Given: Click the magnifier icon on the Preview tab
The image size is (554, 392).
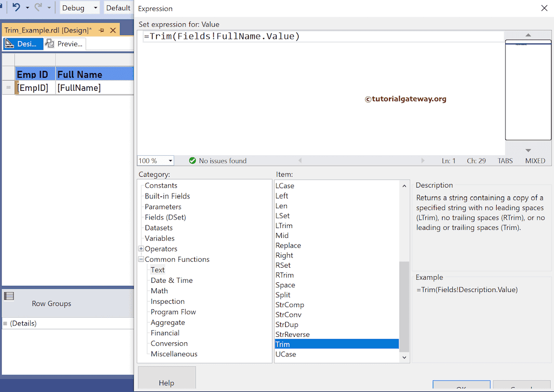Looking at the screenshot, I should click(50, 43).
